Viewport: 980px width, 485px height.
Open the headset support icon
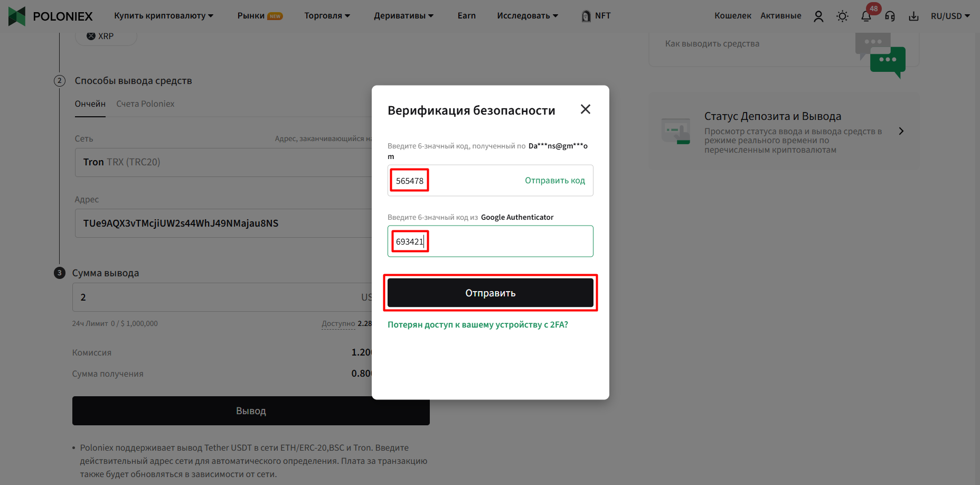(x=890, y=16)
